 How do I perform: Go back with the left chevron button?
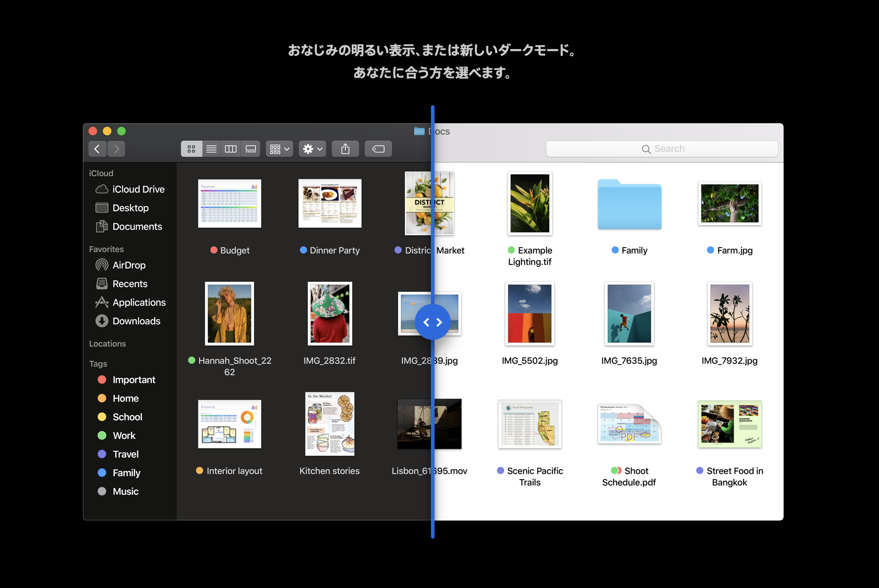97,149
